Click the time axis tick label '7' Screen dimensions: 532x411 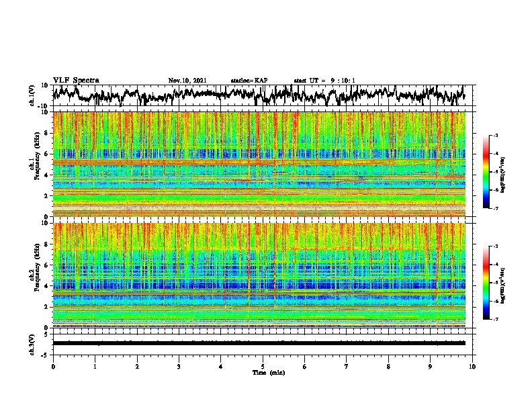347,367
